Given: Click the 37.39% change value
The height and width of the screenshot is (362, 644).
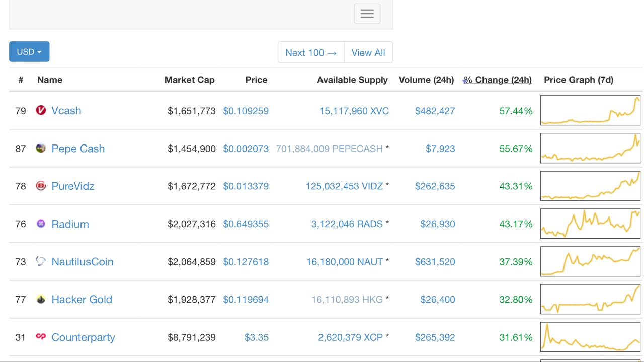Looking at the screenshot, I should pos(516,262).
